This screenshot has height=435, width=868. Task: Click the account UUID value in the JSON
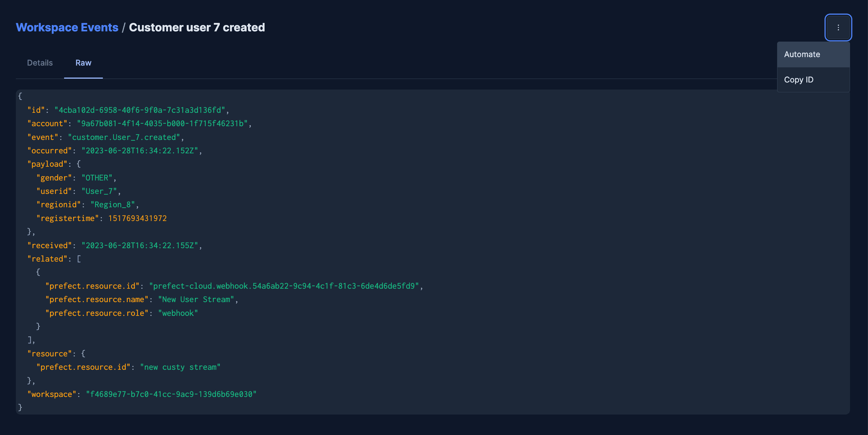coord(162,124)
